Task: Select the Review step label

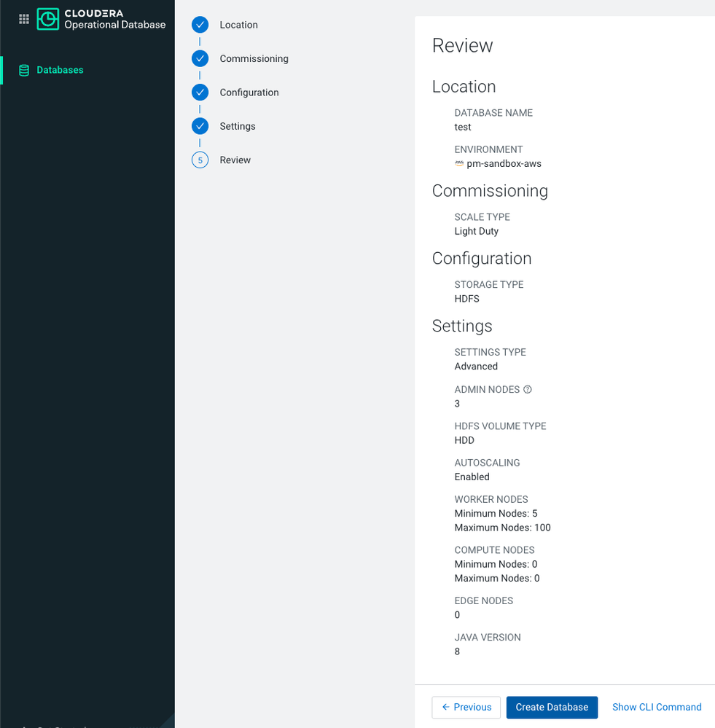Action: (235, 160)
